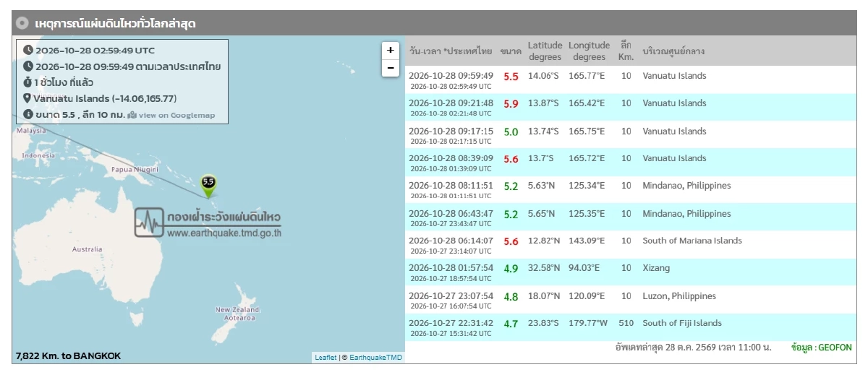Click the บริเวณศูนย์กลาง column header

click(x=673, y=51)
